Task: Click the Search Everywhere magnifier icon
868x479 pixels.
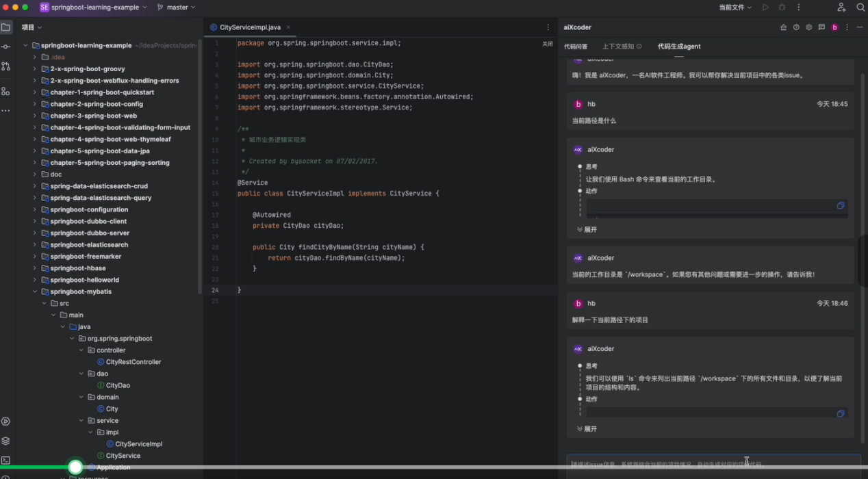Action: point(861,8)
